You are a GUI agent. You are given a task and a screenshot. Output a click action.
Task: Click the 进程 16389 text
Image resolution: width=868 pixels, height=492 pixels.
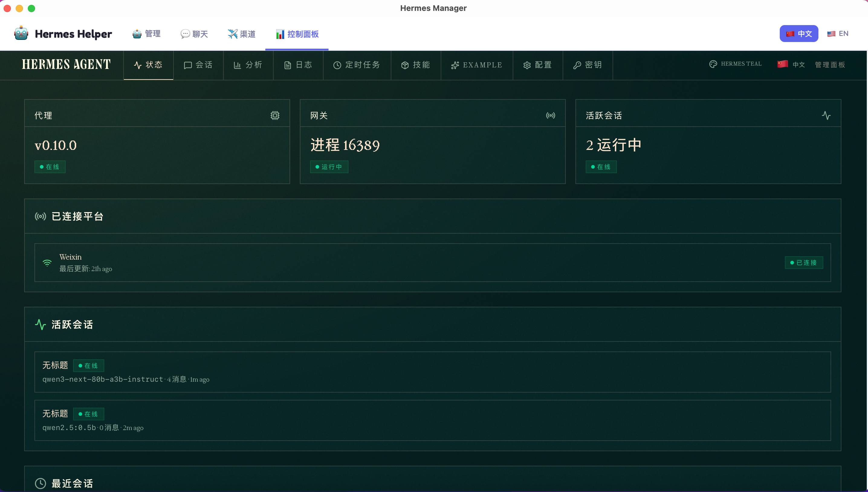345,145
